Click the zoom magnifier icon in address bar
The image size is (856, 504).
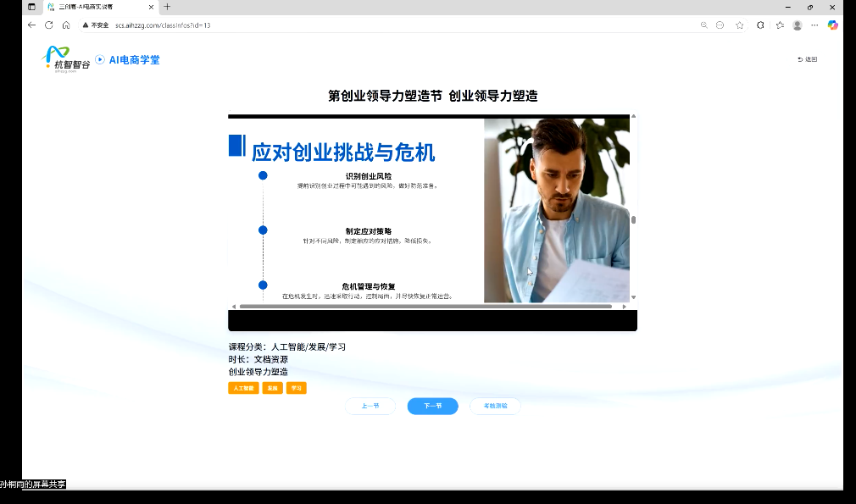(x=703, y=25)
